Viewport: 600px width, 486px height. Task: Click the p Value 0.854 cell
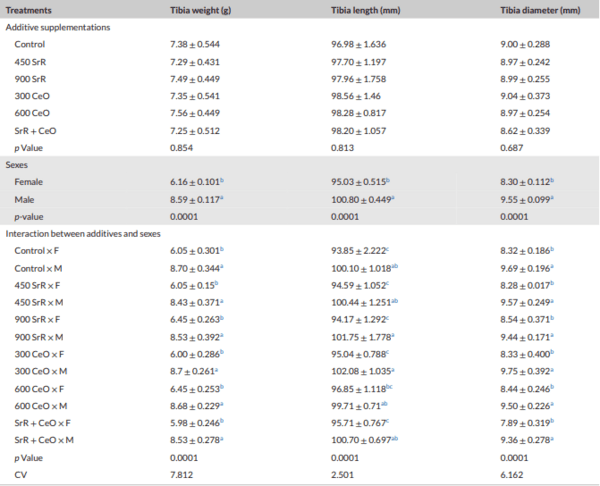point(181,148)
